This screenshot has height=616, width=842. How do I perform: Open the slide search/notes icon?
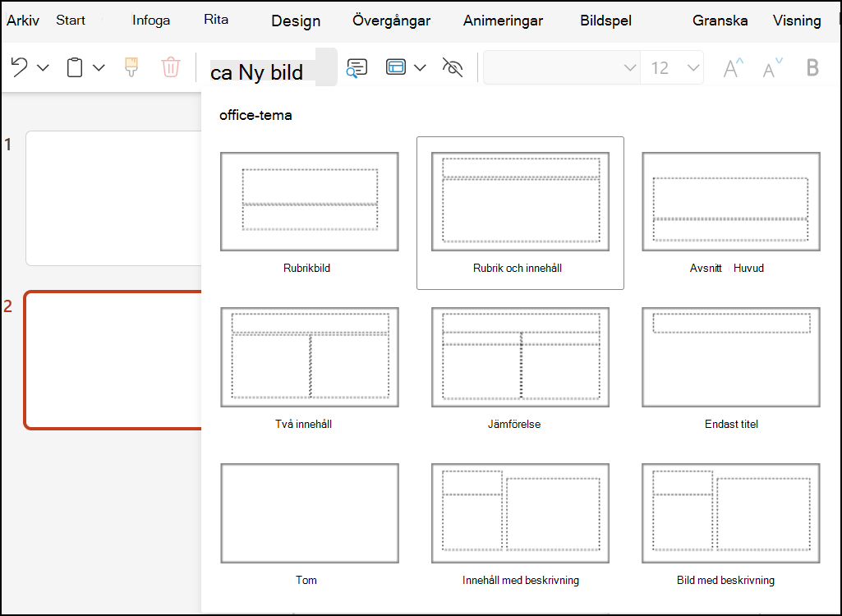click(x=357, y=67)
